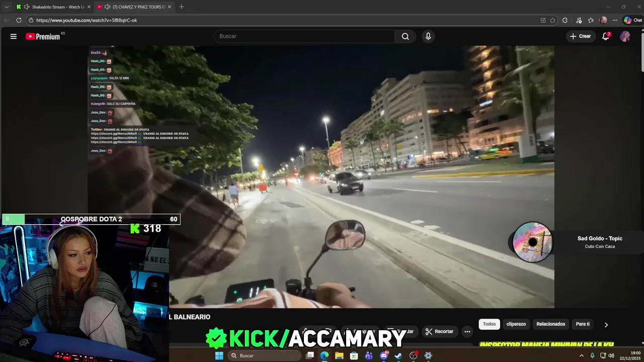Screen dimensions: 644x362
Task: Open Microsoft Store from taskbar
Action: 354,355
